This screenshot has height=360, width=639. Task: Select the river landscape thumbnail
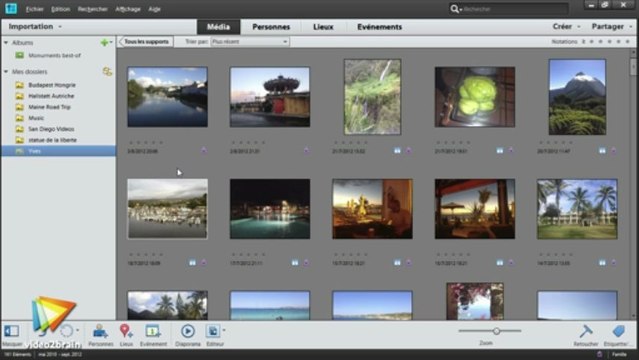coord(167,97)
